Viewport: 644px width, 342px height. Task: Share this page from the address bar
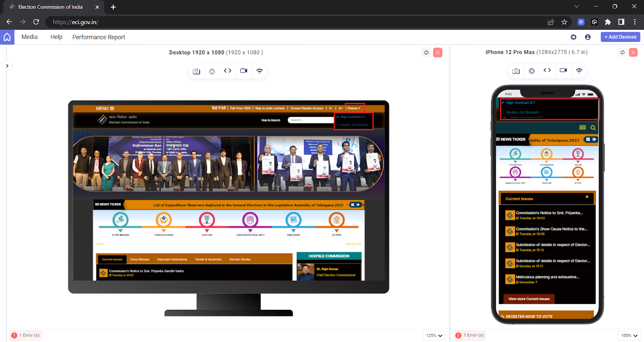[x=551, y=22]
